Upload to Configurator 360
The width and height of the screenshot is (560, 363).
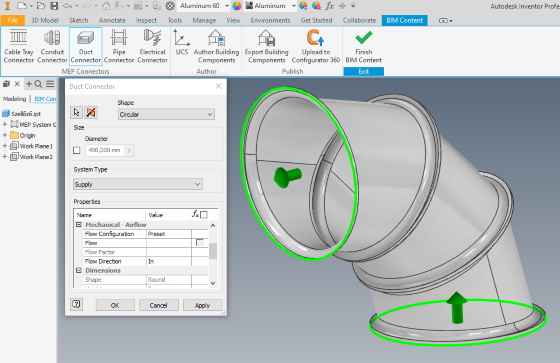coord(316,46)
